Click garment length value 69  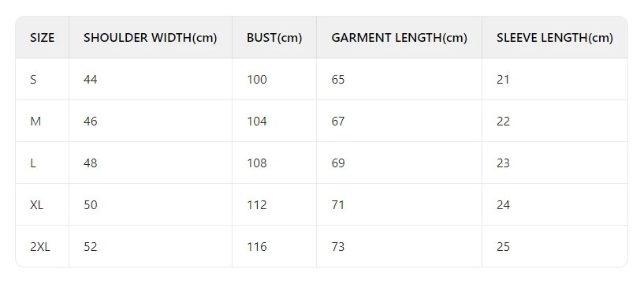coord(338,163)
